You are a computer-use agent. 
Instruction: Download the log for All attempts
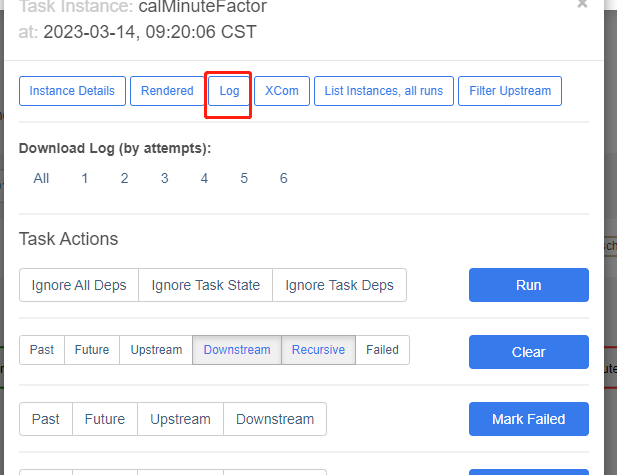[x=41, y=178]
